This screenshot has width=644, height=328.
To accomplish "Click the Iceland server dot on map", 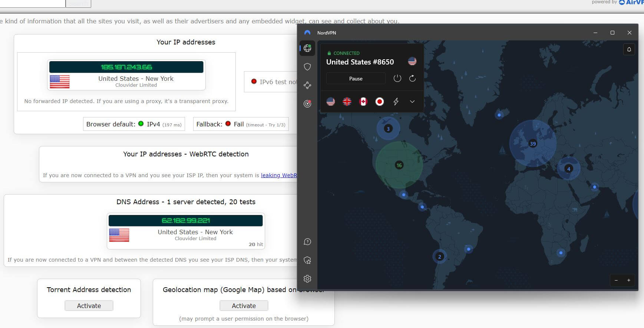I will [x=499, y=115].
